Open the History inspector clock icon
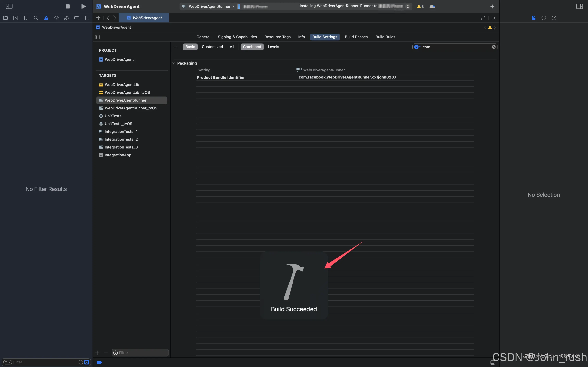 [x=544, y=18]
